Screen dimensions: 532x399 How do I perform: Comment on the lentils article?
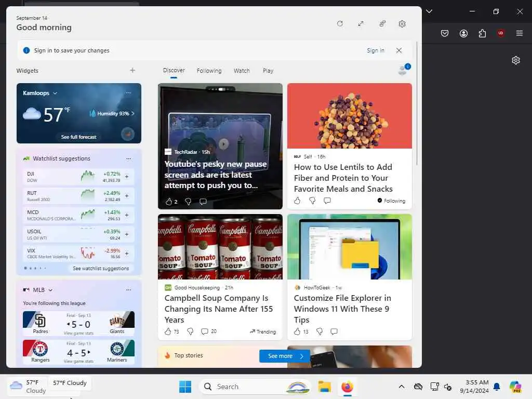327,201
